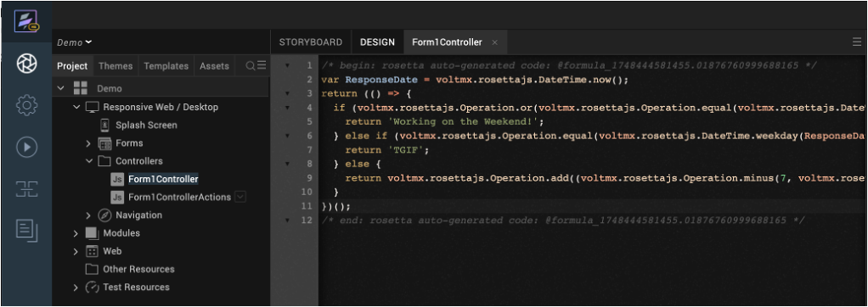Close the Form1Controller editor tab
The width and height of the screenshot is (868, 307).
pos(495,42)
